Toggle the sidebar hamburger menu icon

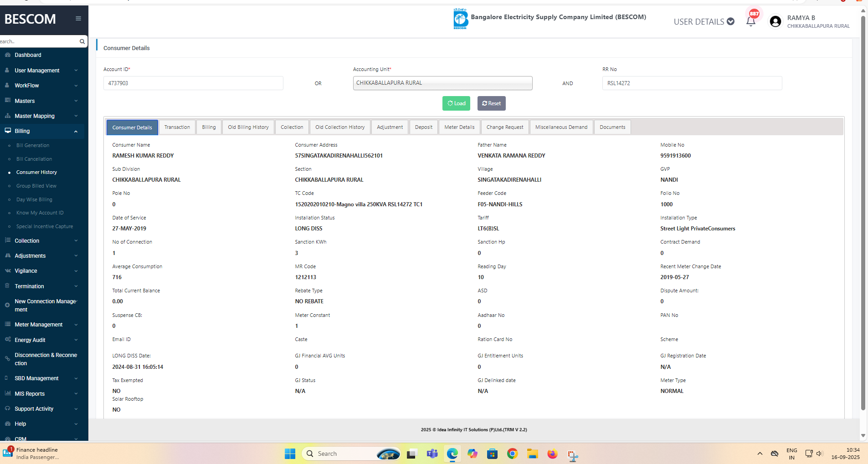(x=78, y=19)
